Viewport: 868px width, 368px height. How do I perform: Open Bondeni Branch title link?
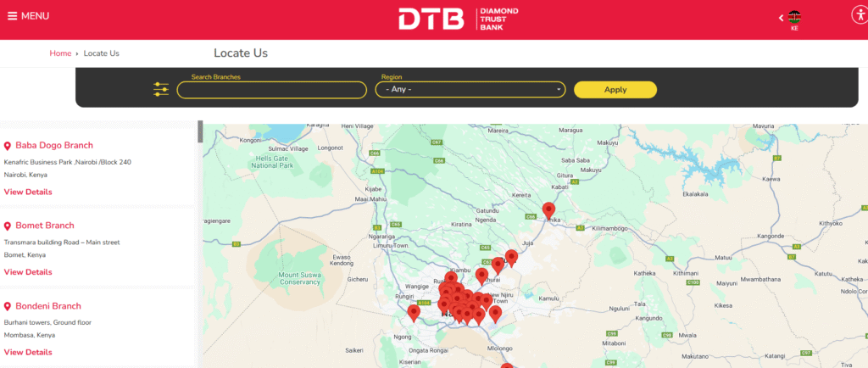(x=48, y=306)
